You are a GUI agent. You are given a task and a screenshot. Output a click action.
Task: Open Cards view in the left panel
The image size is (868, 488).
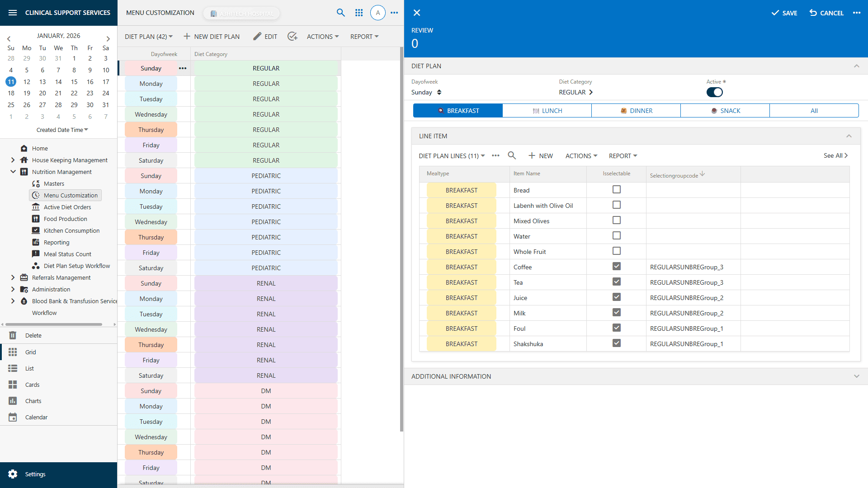pos(13,385)
